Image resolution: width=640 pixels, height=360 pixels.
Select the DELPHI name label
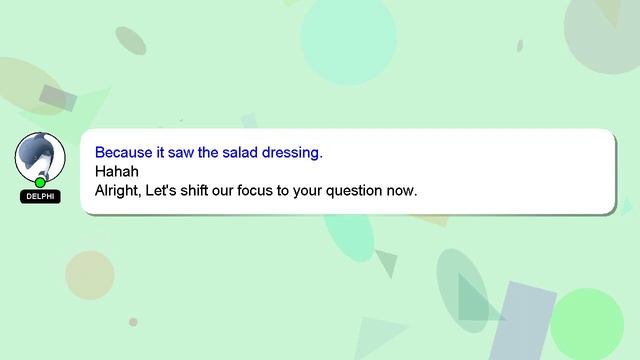click(40, 196)
